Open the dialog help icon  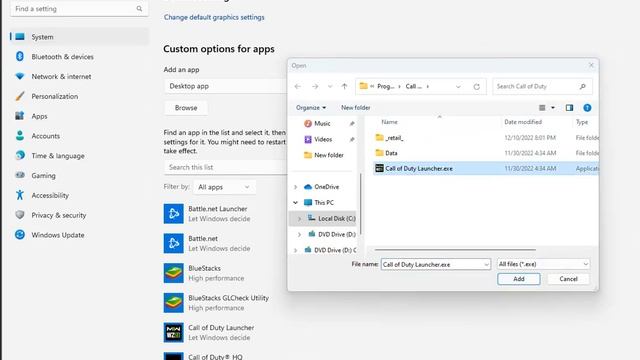(x=587, y=108)
